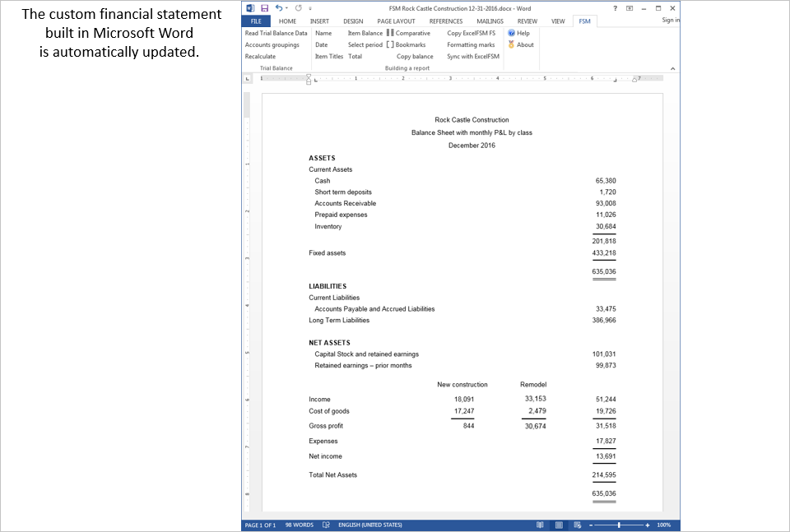Click the zoom in plus button
This screenshot has width=790, height=532.
[648, 525]
